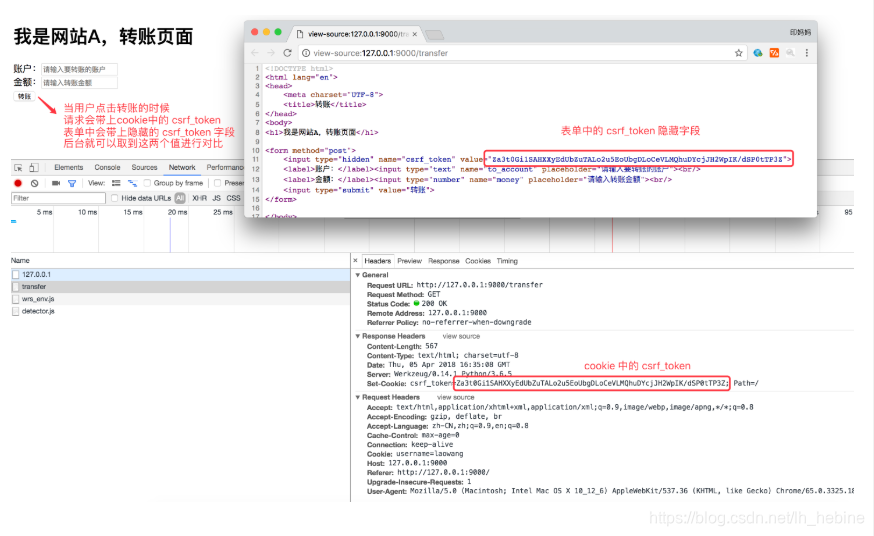Open the Console tab

(108, 168)
